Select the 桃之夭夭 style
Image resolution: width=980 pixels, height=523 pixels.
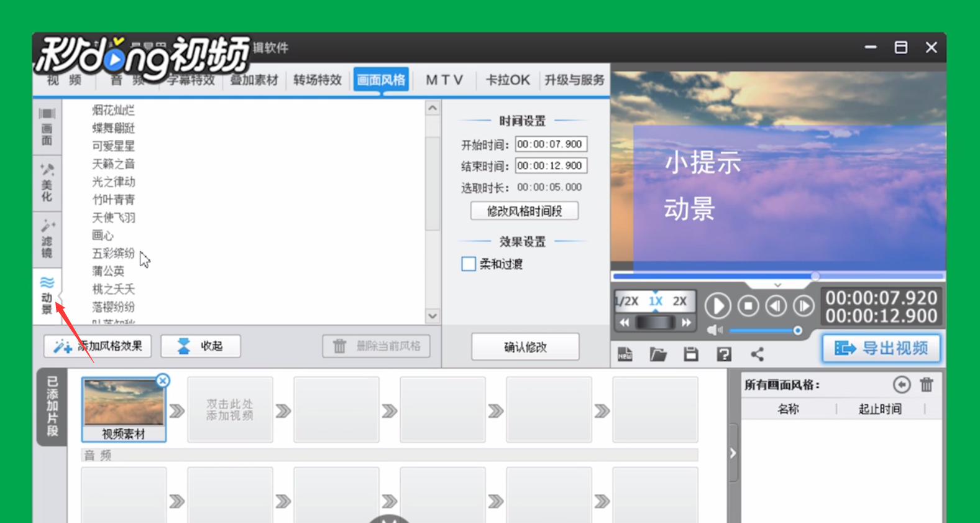113,289
